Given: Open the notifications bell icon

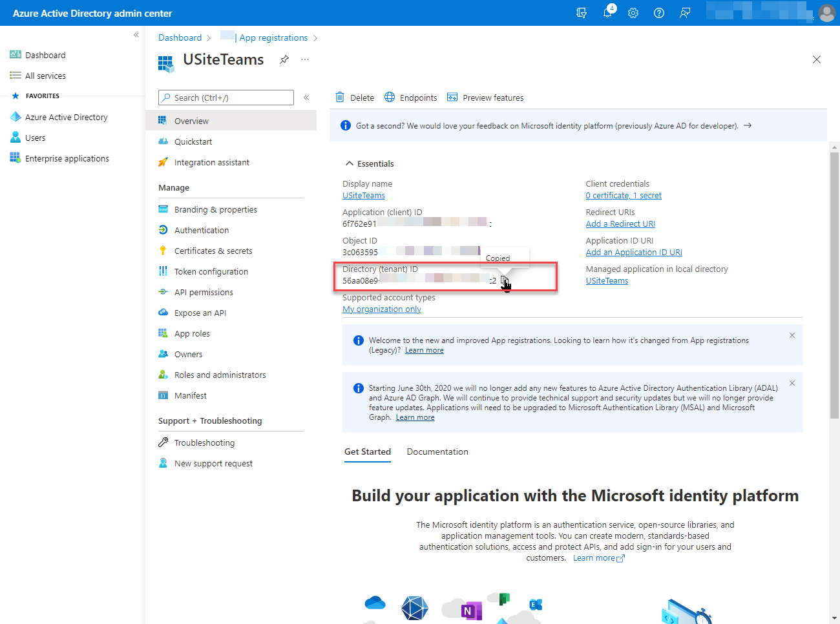Looking at the screenshot, I should (x=608, y=12).
